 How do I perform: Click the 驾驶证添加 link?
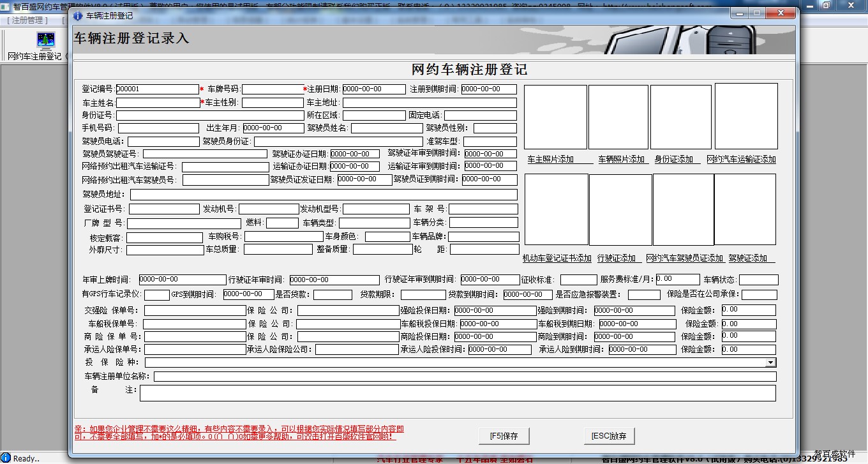coord(748,258)
